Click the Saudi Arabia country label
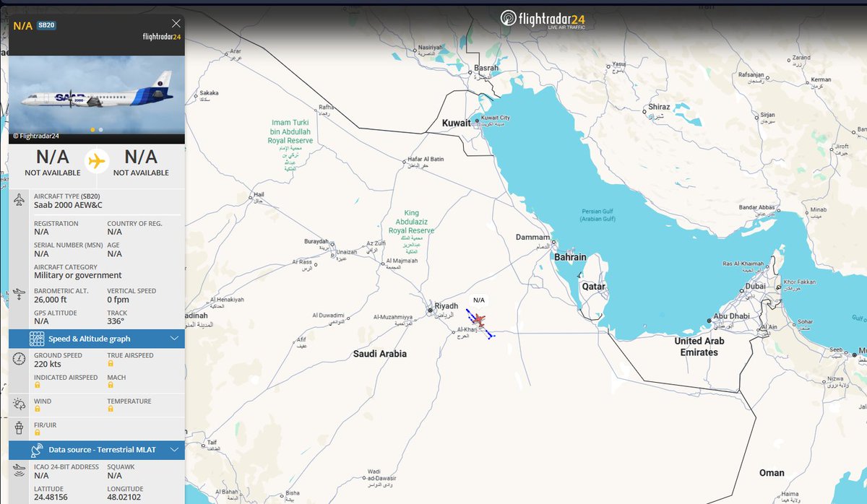 [380, 354]
